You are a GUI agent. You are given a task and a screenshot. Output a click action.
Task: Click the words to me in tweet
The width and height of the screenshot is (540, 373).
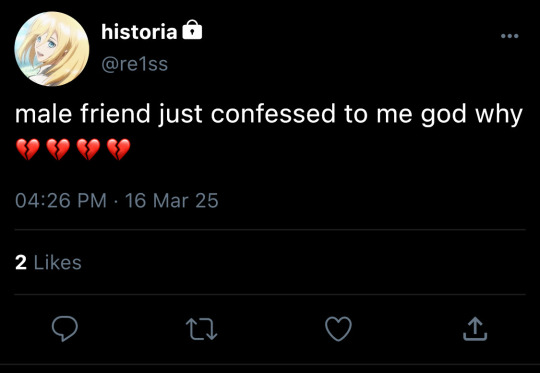[378, 114]
